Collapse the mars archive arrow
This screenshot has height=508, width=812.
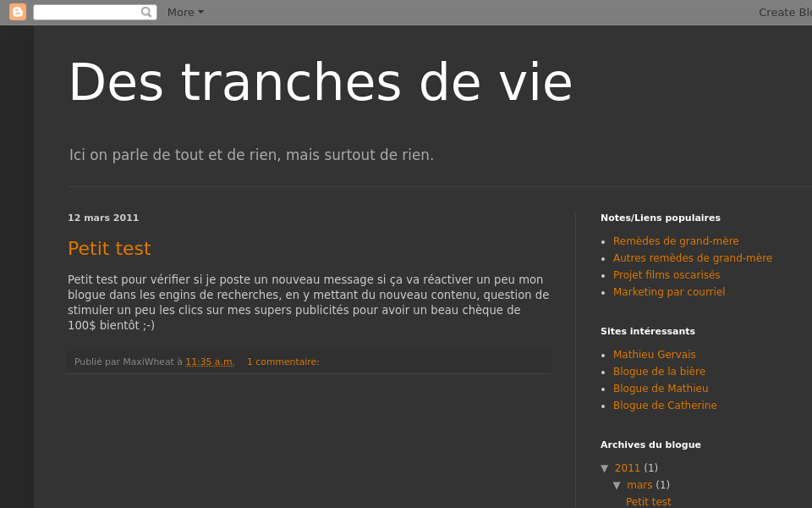(x=617, y=485)
